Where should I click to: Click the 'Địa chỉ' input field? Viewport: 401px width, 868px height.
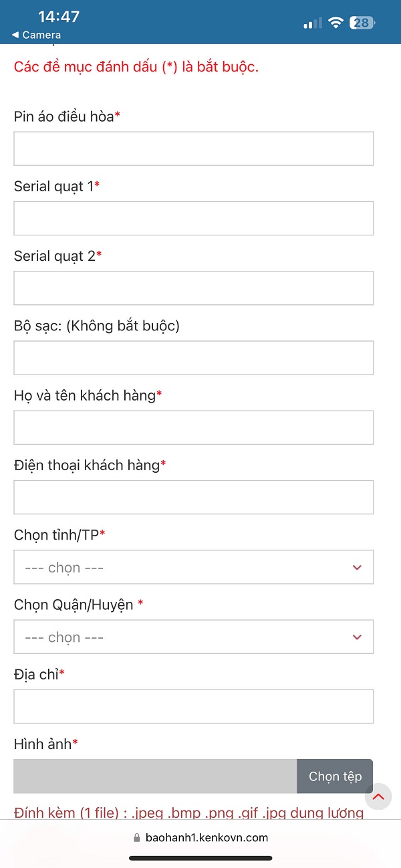pos(193,706)
